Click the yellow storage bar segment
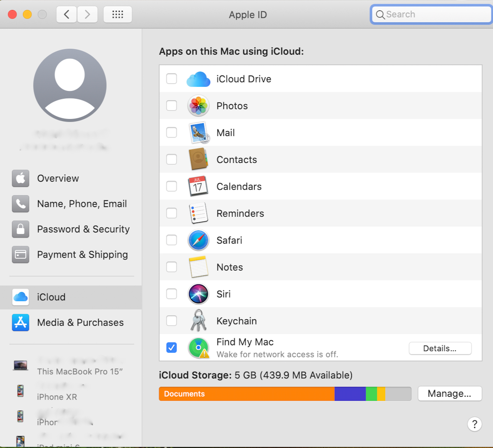This screenshot has width=493, height=448. pos(381,394)
